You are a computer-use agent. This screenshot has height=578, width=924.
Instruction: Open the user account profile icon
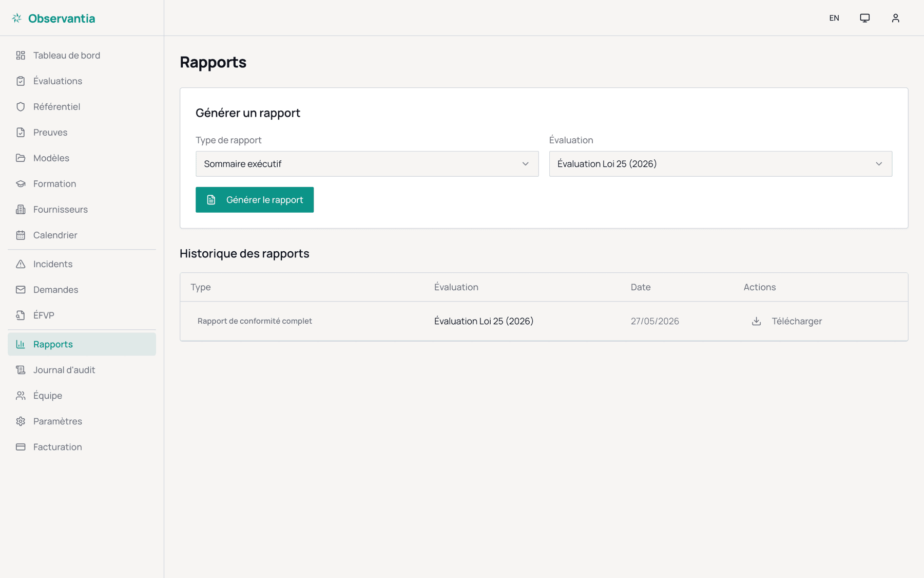pyautogui.click(x=896, y=18)
